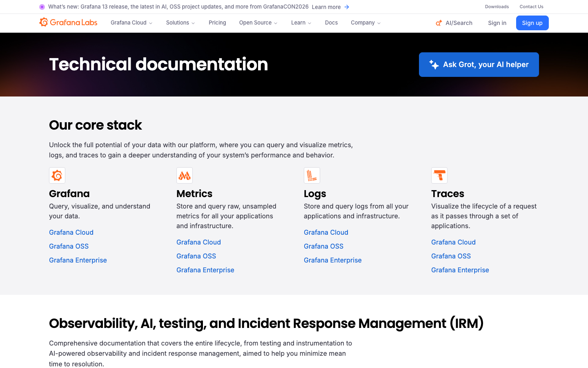Click the Metrics product icon
Viewport: 588px width, 368px height.
185,175
